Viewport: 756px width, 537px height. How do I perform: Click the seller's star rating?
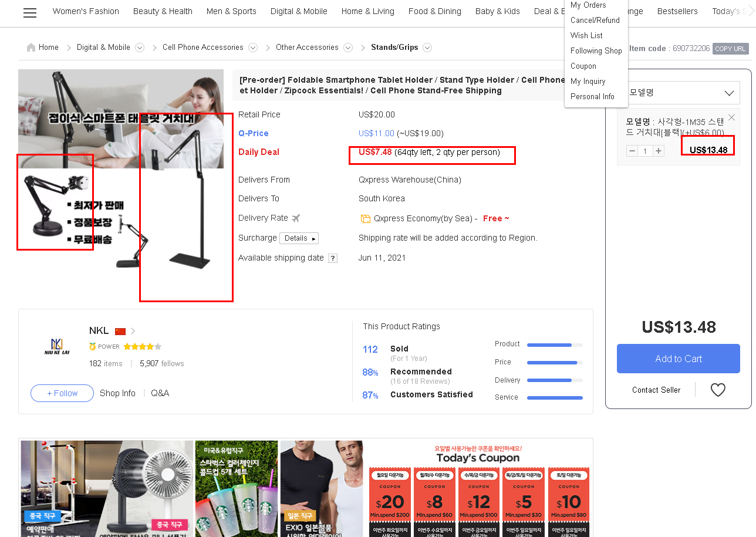(x=142, y=347)
